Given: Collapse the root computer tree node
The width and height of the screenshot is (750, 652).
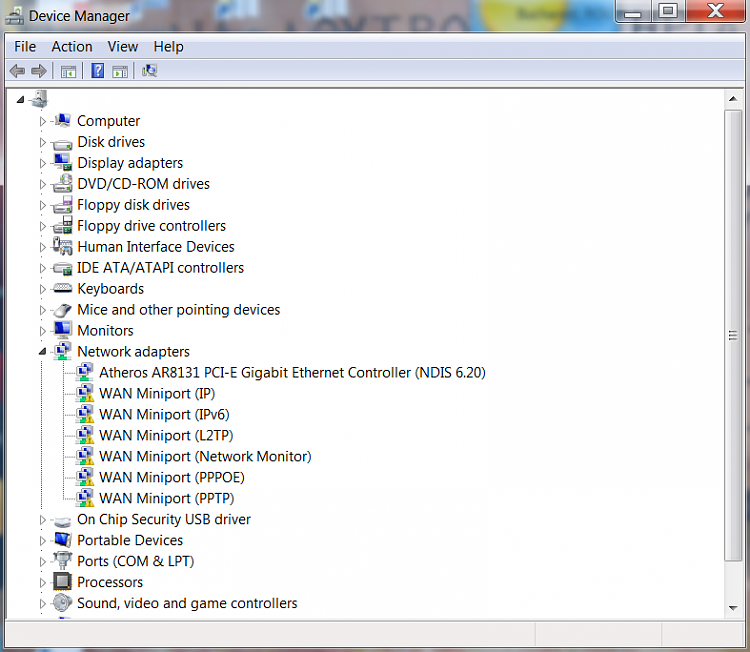Looking at the screenshot, I should click(x=20, y=99).
